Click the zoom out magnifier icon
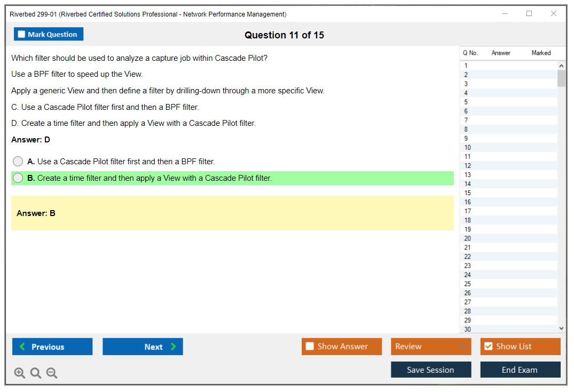The width and height of the screenshot is (574, 392). pos(52,373)
